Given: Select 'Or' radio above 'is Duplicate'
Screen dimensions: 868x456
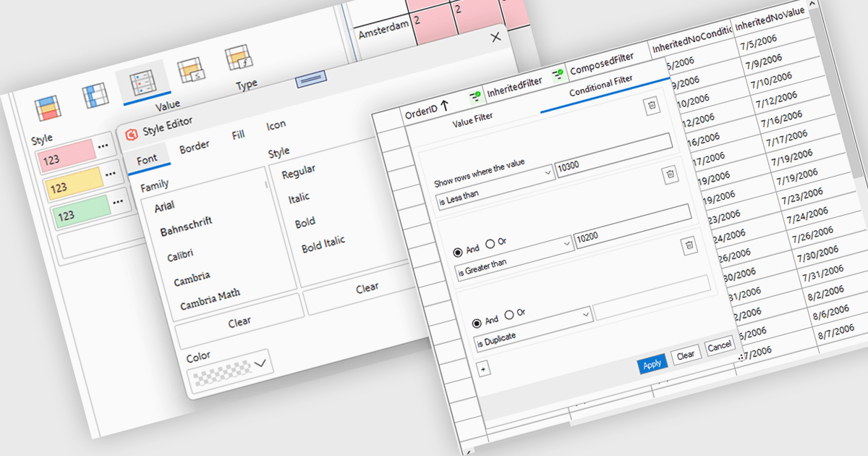Looking at the screenshot, I should [x=510, y=314].
